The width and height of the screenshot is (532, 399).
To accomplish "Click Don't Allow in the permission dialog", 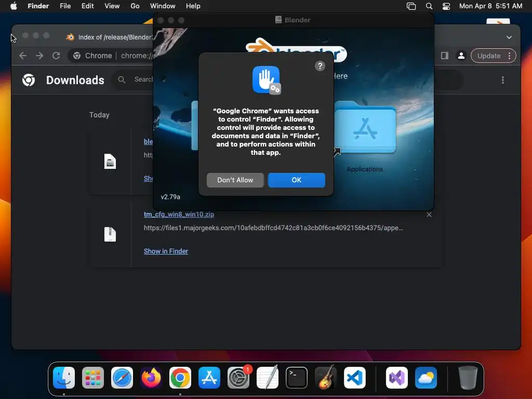I will tap(235, 180).
